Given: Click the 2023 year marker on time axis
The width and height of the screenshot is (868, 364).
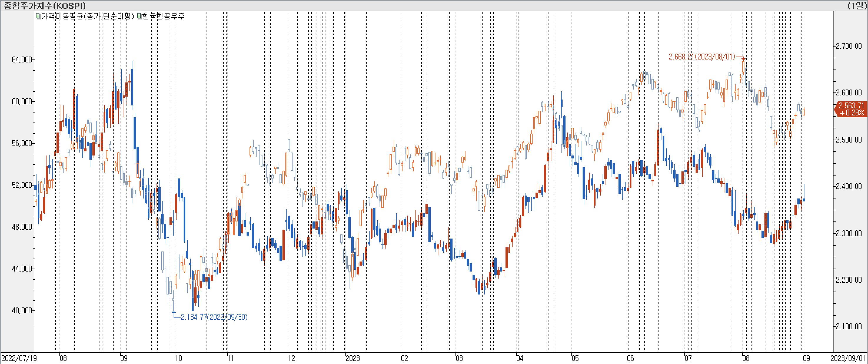Looking at the screenshot, I should tap(352, 358).
